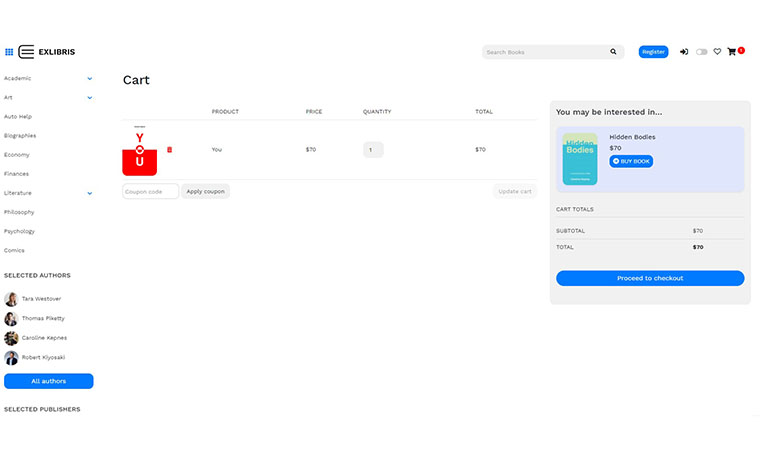Open the Hidden Bodies book cover
This screenshot has height=454, width=760.
(x=580, y=159)
